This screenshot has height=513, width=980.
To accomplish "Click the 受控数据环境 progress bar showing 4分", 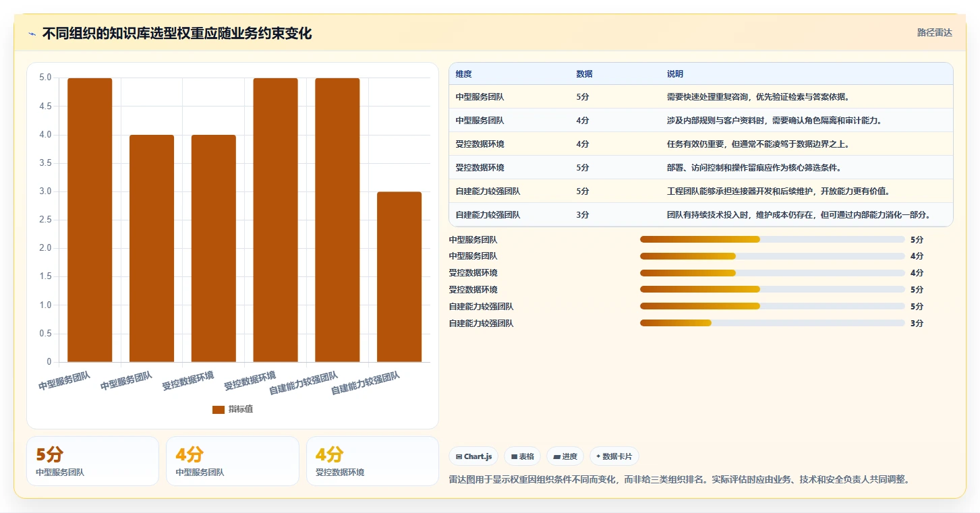I will (x=772, y=273).
